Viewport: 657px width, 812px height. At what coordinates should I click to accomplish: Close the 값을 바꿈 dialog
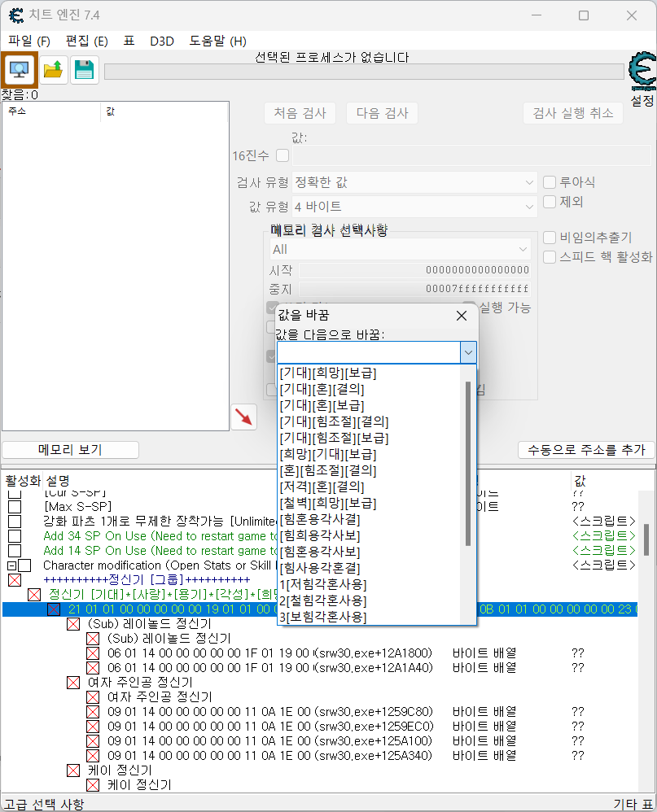pyautogui.click(x=461, y=316)
